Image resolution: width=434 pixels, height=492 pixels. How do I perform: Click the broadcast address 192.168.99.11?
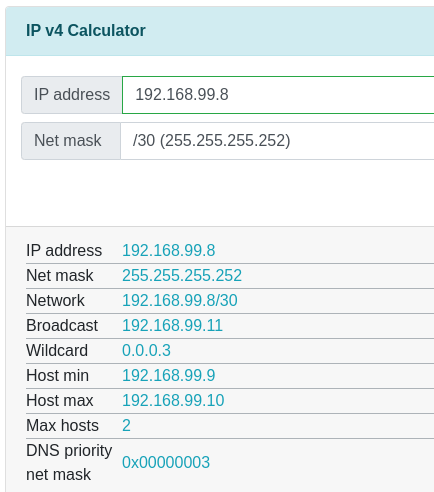coord(172,325)
